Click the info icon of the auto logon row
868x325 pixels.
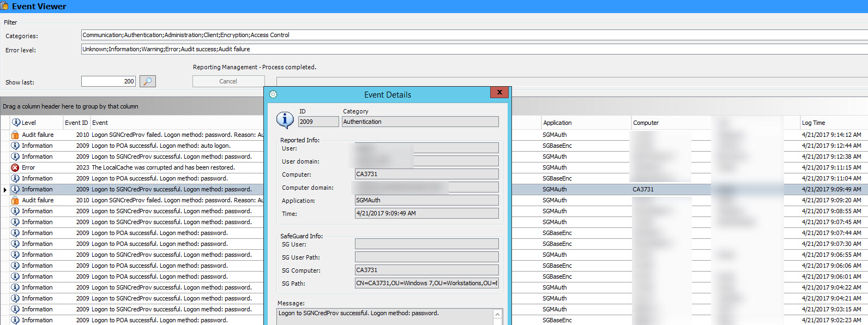15,146
